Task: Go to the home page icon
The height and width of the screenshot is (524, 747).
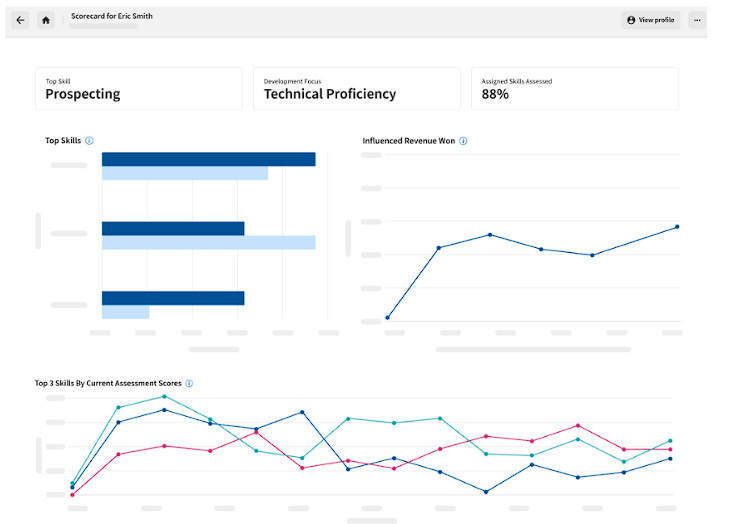Action: (46, 20)
